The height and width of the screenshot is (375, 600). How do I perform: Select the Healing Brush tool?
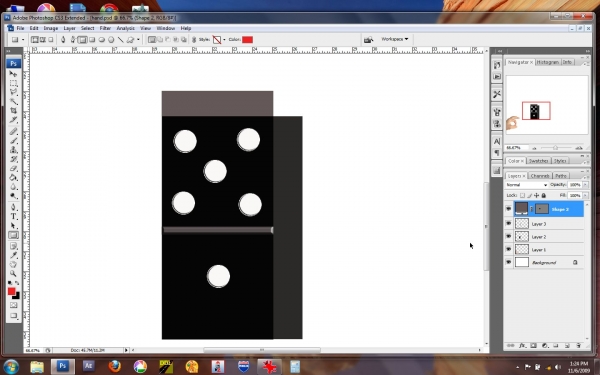[13, 131]
